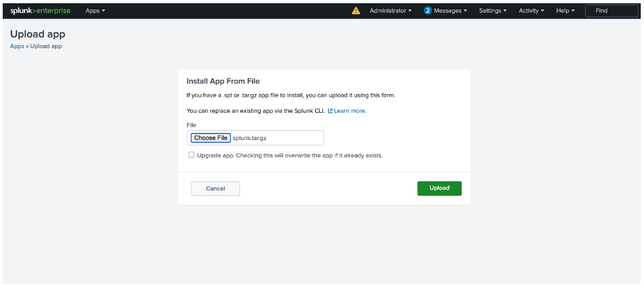Click the yellow warning triangle icon
644x287 pixels.
[x=356, y=10]
